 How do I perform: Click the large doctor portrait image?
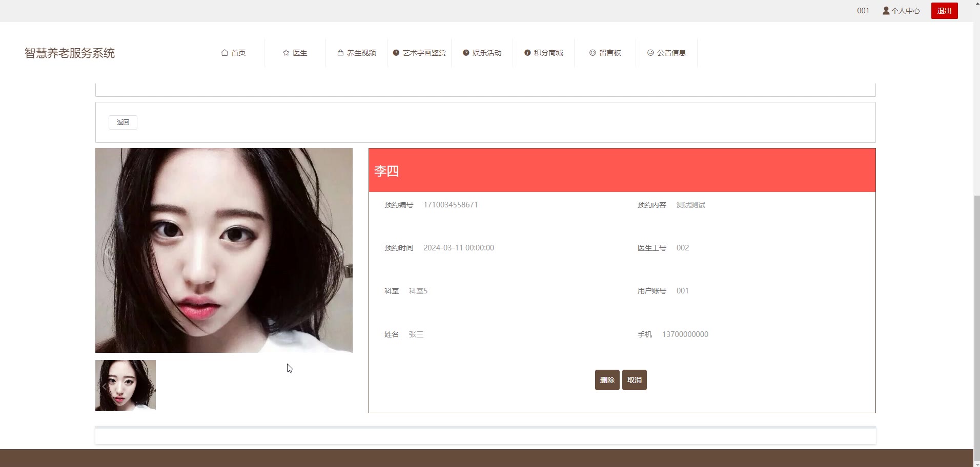tap(224, 250)
